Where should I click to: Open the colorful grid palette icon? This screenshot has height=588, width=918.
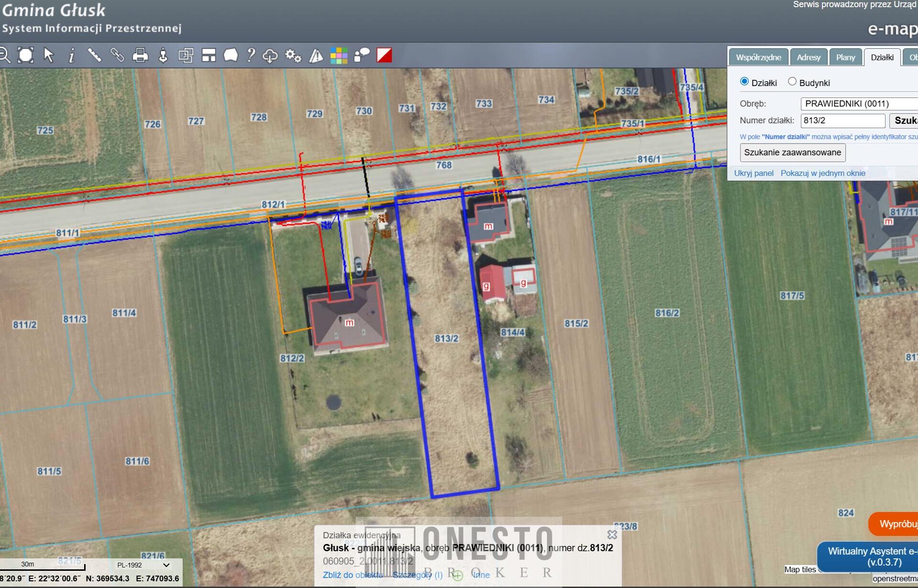[x=339, y=55]
